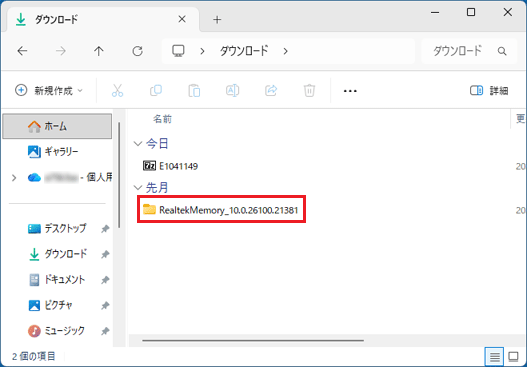This screenshot has height=367, width=527.
Task: Click the Share icon in toolbar
Action: click(271, 91)
